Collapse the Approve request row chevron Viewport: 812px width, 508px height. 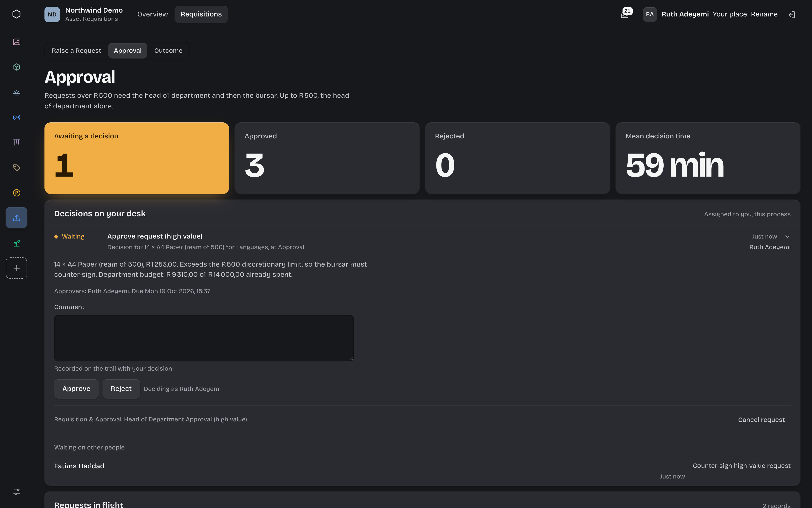click(787, 237)
